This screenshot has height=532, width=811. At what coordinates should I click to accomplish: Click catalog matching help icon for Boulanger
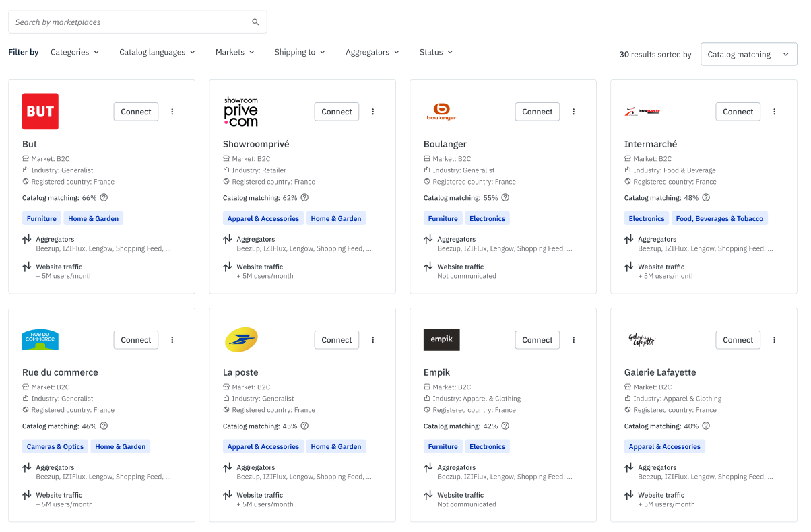(505, 198)
